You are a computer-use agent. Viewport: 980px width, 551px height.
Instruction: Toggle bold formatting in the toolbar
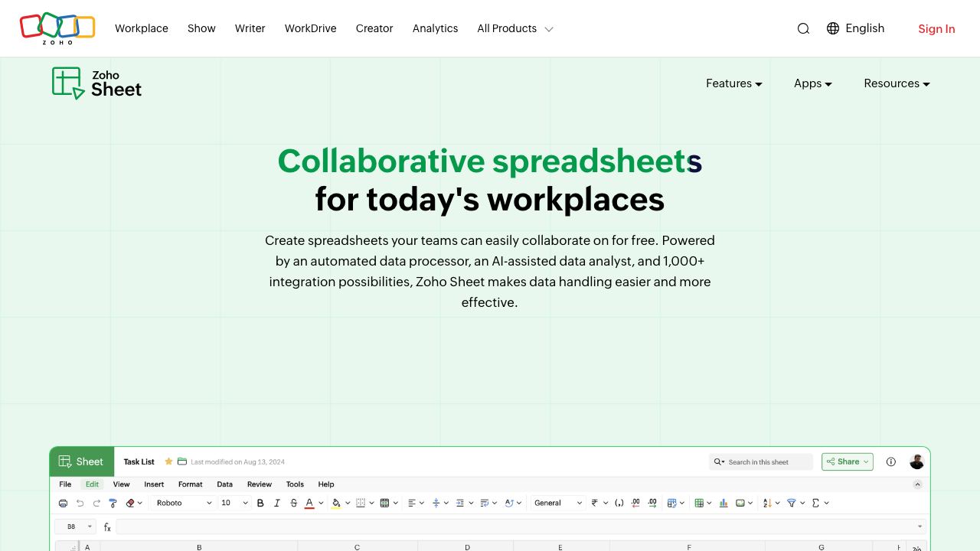tap(260, 503)
